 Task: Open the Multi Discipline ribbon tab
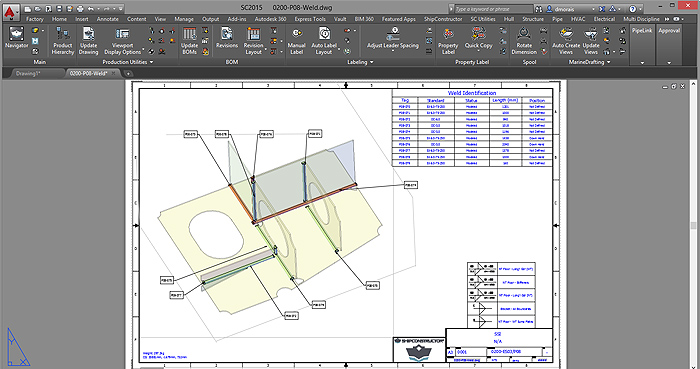coord(641,19)
